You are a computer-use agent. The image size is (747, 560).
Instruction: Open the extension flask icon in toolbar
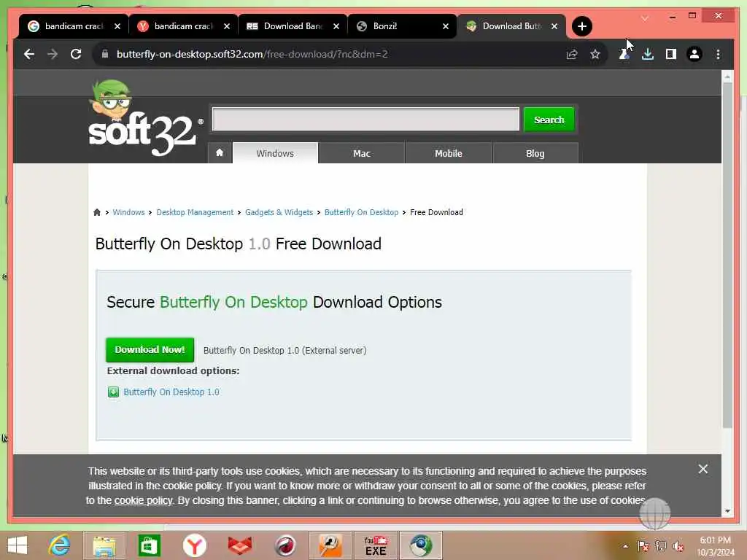[624, 54]
